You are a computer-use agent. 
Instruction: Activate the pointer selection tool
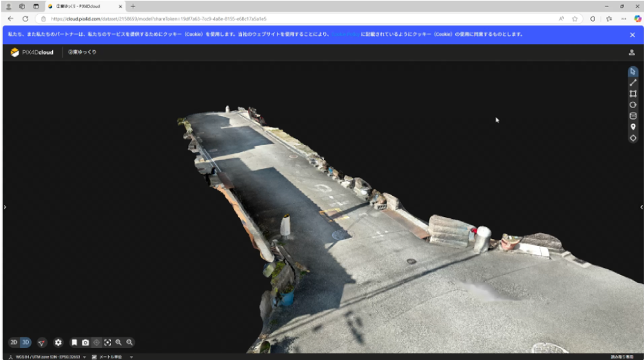click(x=632, y=71)
